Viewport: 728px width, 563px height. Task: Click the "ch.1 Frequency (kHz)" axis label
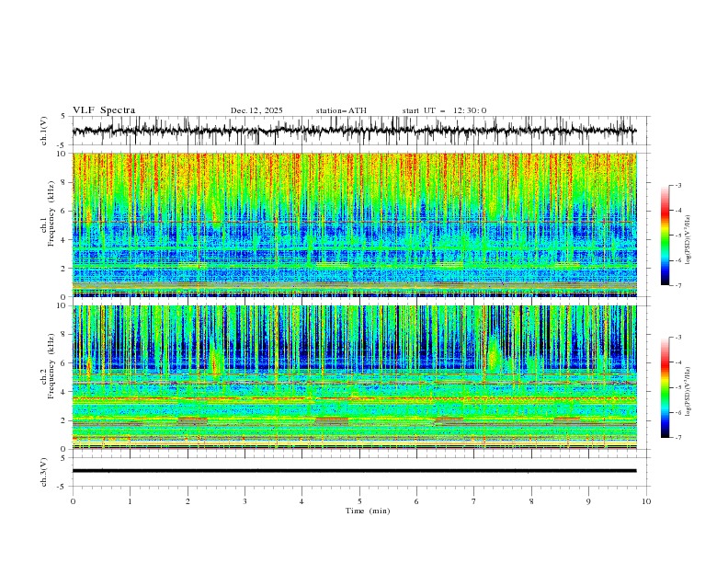[x=48, y=213]
